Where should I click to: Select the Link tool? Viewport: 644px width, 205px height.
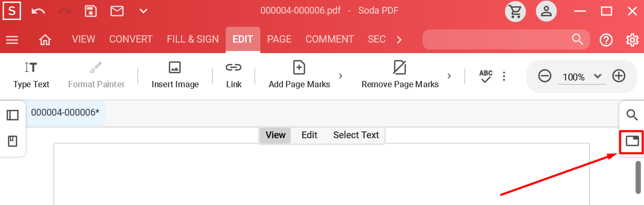(234, 76)
